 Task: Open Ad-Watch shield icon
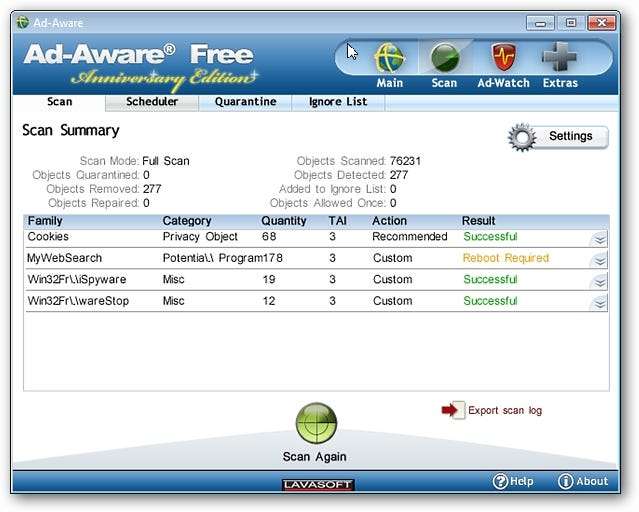(x=504, y=57)
